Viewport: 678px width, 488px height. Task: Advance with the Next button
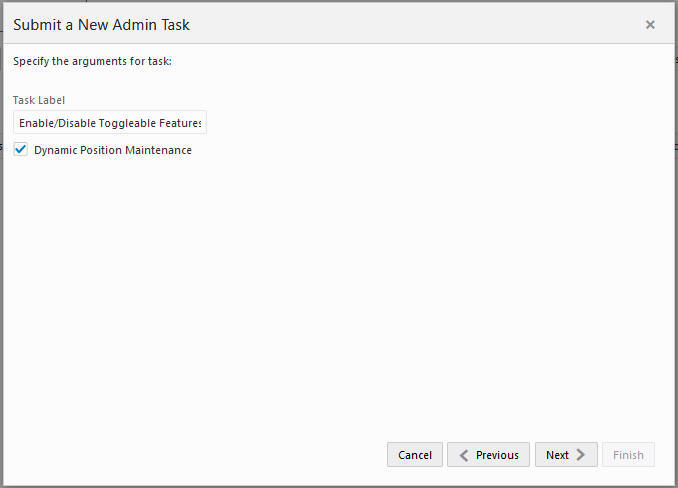[x=566, y=455]
